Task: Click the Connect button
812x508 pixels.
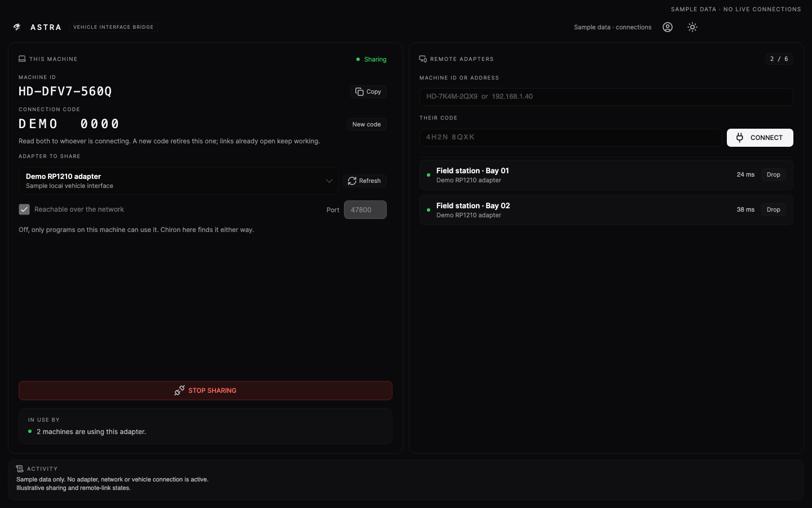Action: tap(760, 138)
